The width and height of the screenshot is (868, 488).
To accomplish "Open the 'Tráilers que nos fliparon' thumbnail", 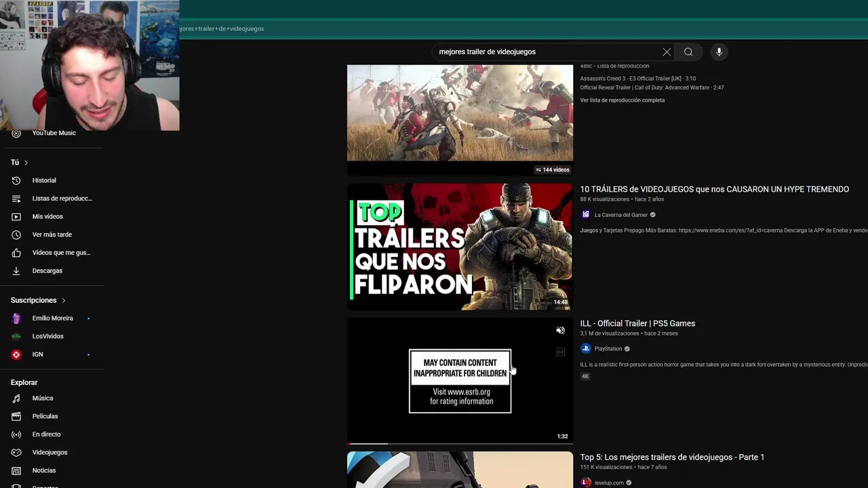I will point(460,247).
